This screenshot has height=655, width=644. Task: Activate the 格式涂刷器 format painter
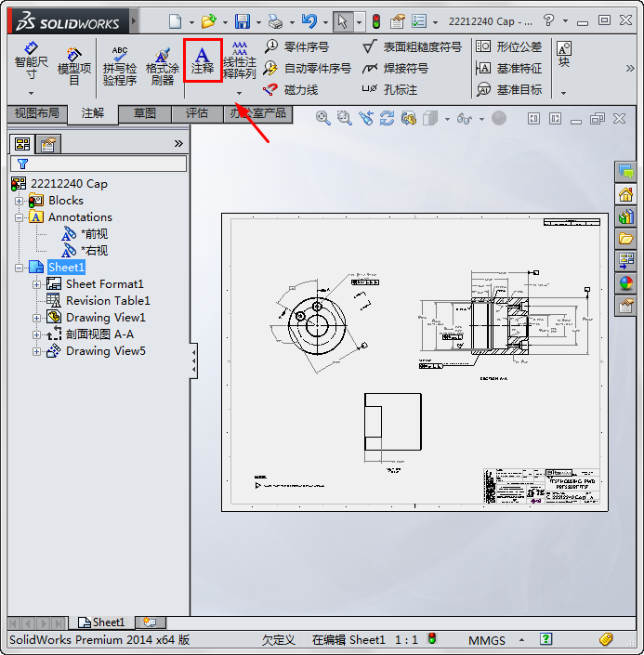tap(162, 66)
